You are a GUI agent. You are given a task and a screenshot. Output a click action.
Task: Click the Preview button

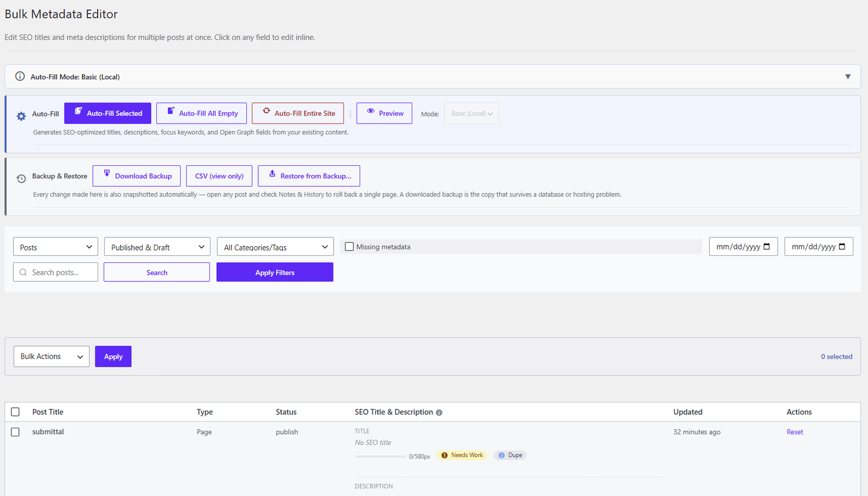point(384,113)
